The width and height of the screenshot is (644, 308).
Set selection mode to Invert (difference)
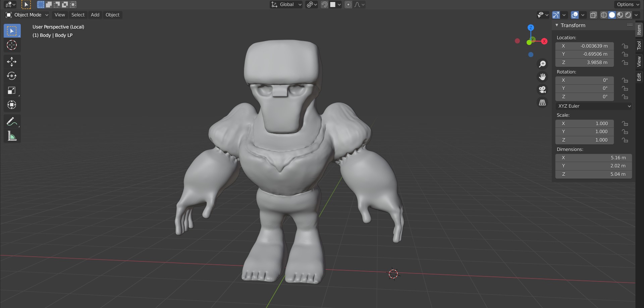pos(65,4)
